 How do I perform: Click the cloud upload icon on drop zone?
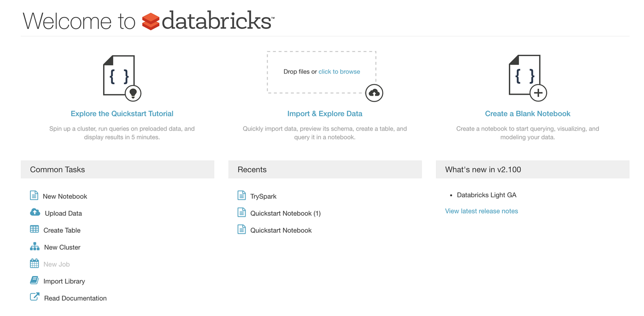374,93
